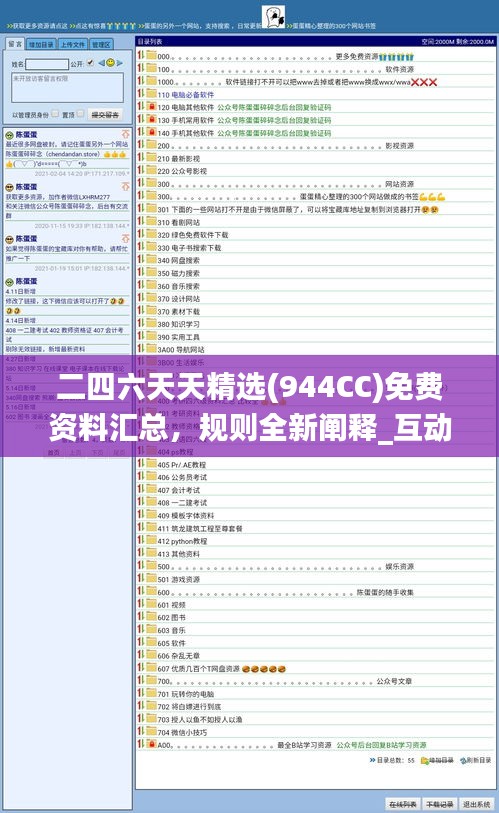Open the 501 游戏资源 folder
The width and height of the screenshot is (499, 813).
tap(178, 579)
